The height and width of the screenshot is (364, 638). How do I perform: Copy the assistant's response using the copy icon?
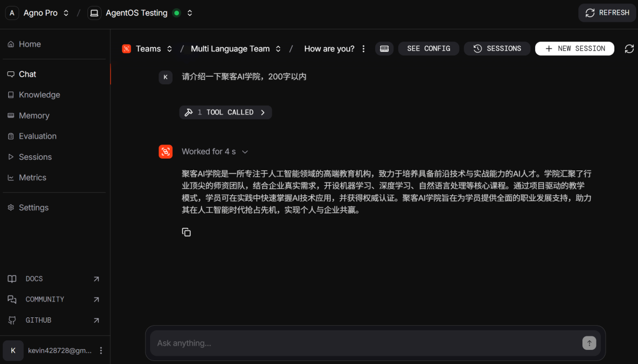point(186,232)
